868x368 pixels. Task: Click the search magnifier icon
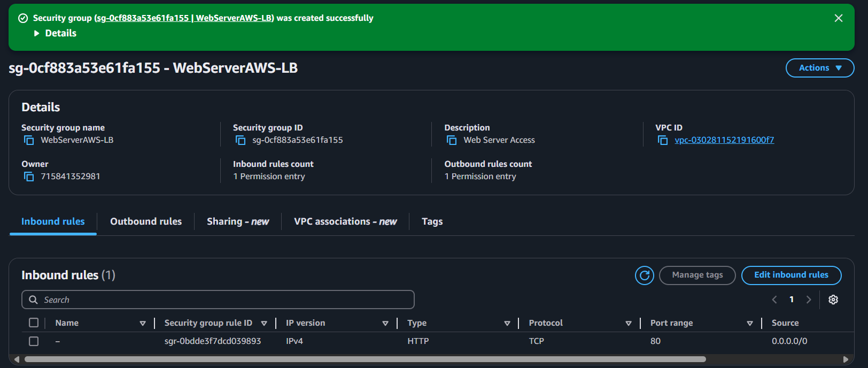[33, 300]
